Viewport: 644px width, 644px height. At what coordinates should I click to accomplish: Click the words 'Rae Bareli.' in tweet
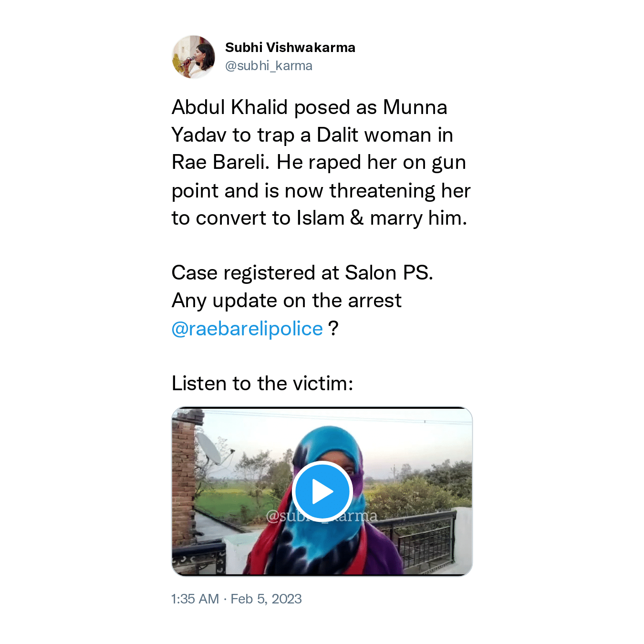[221, 162]
